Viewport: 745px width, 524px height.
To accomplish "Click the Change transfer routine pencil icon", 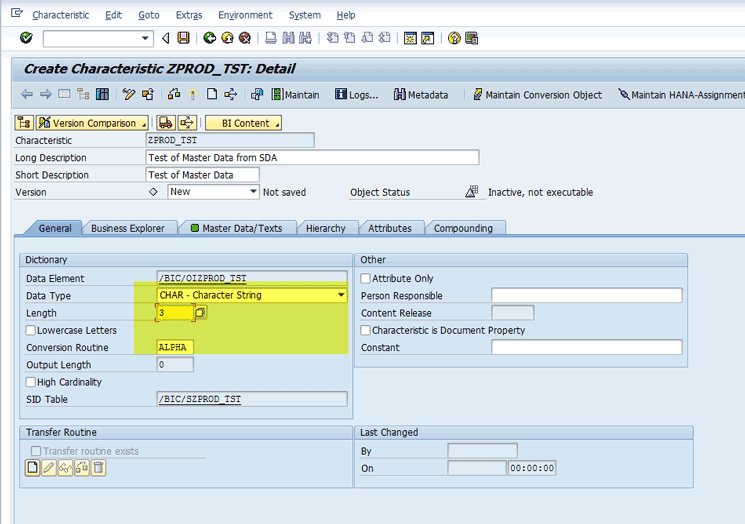I will coord(49,468).
